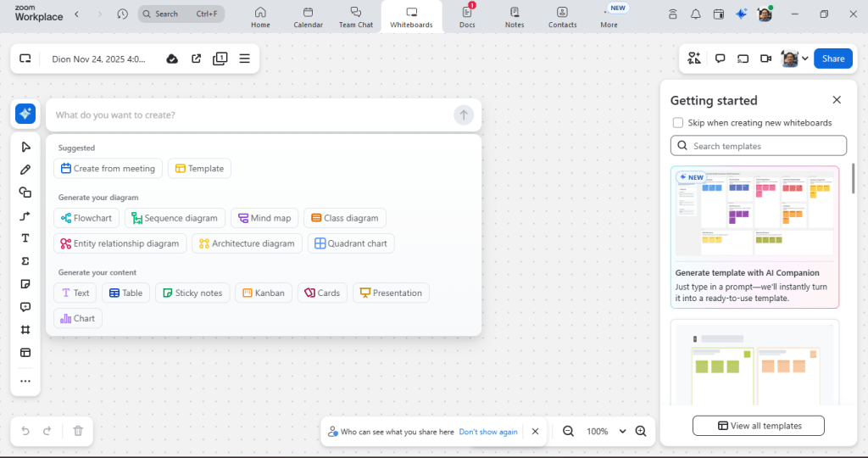Image resolution: width=868 pixels, height=458 pixels.
Task: Choose the Template suggestion chip
Action: click(199, 169)
